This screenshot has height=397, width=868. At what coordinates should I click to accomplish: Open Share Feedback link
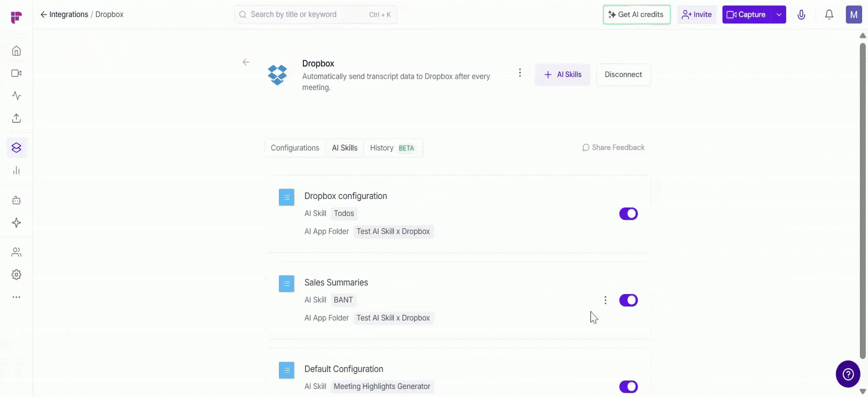[613, 147]
